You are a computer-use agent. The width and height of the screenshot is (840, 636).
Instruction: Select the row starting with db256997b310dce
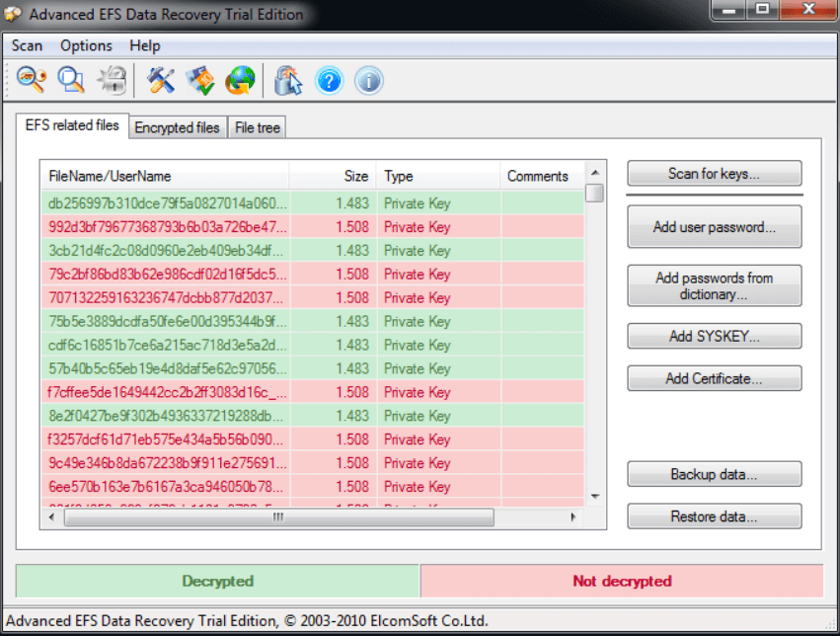[x=168, y=203]
